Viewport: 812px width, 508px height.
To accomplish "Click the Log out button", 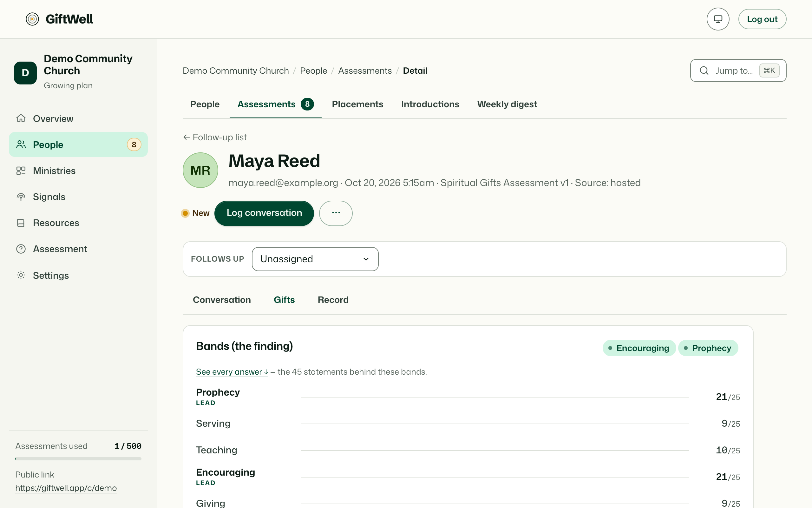I will click(762, 19).
